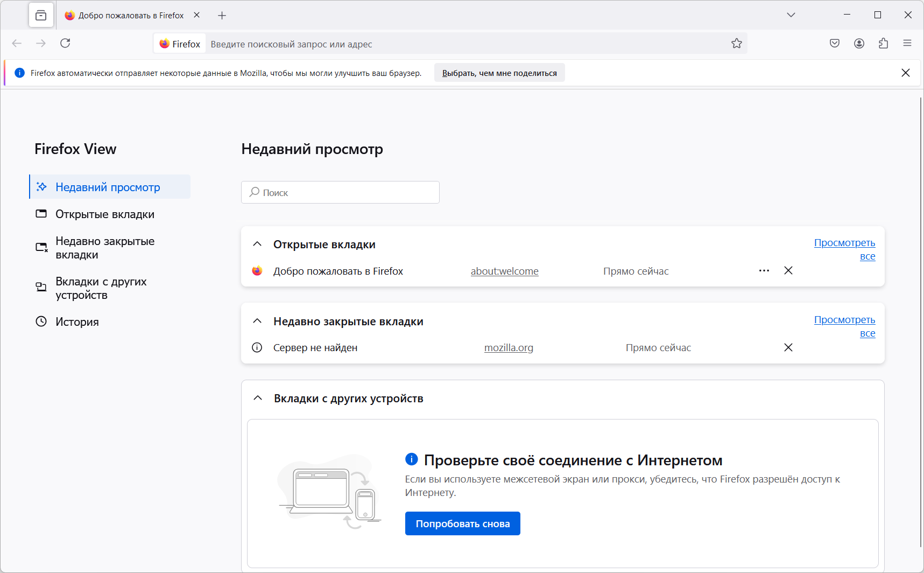Close the 'Добро пожаловать в Firefox' tab
This screenshot has height=573, width=924.
[x=197, y=15]
